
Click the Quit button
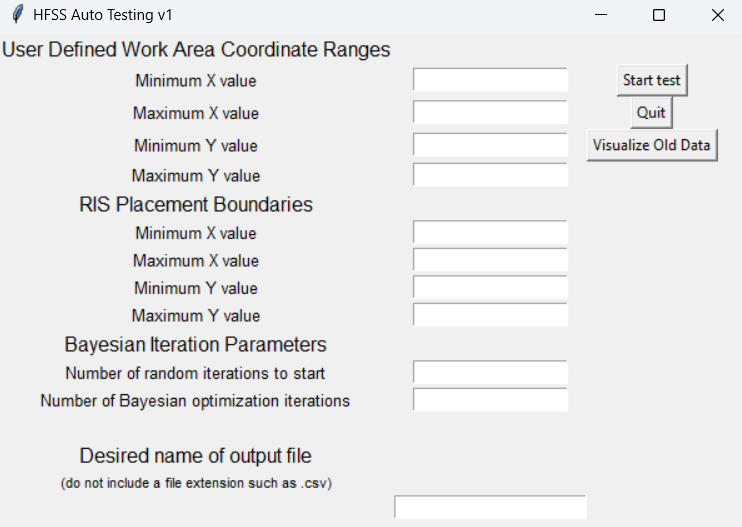coord(651,113)
